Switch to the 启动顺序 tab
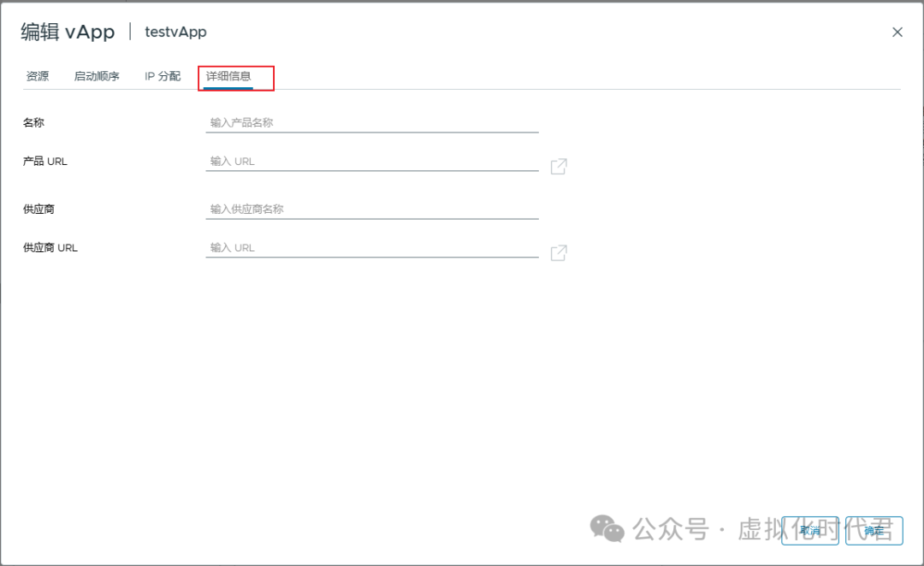 [97, 76]
